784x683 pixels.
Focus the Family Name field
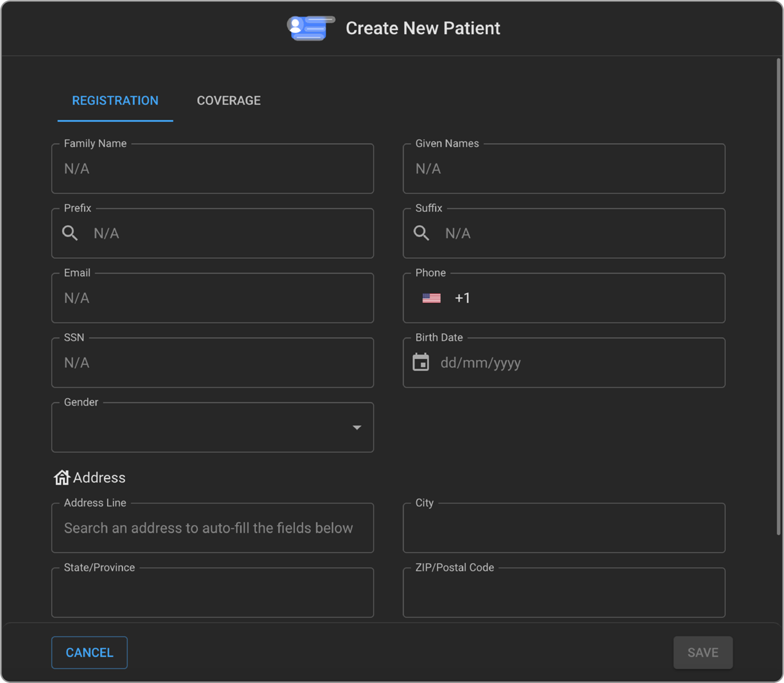coord(212,169)
